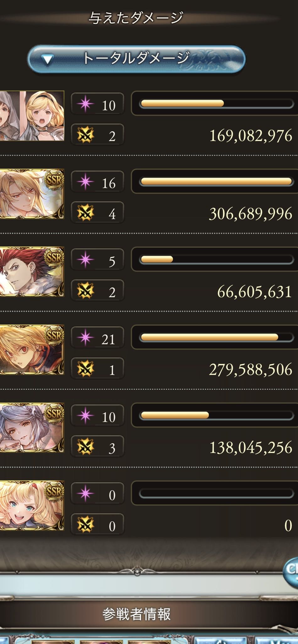Click the dropdown triangle arrow icon
The height and width of the screenshot is (644, 298).
click(x=47, y=60)
